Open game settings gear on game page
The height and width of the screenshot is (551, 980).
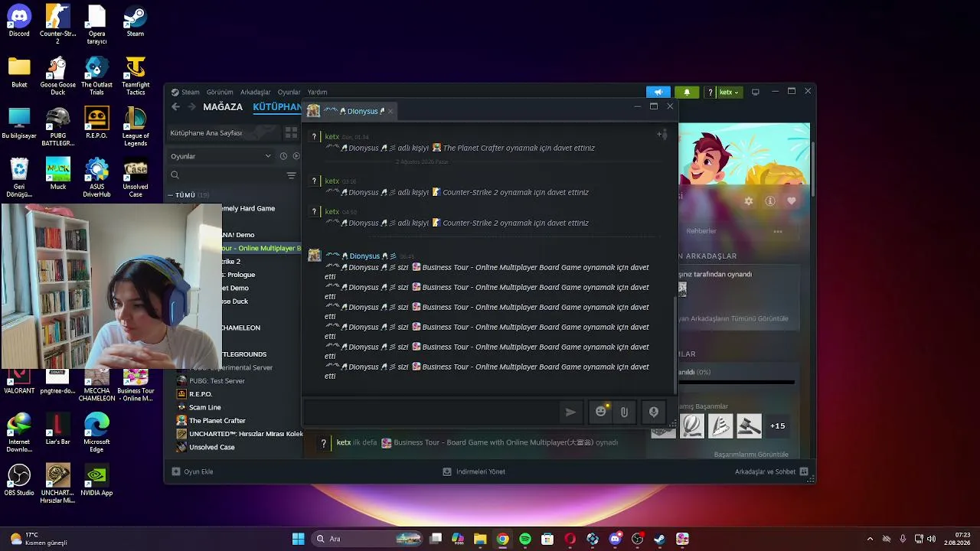coord(749,201)
